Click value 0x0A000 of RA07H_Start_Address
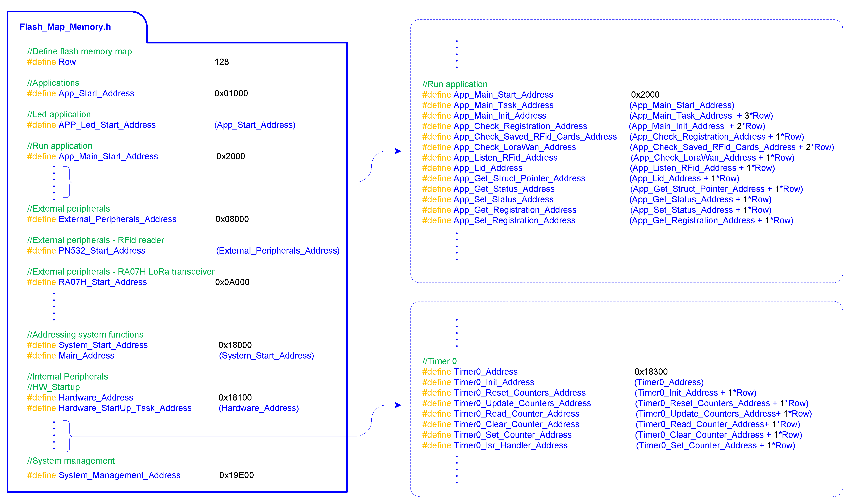 point(232,282)
